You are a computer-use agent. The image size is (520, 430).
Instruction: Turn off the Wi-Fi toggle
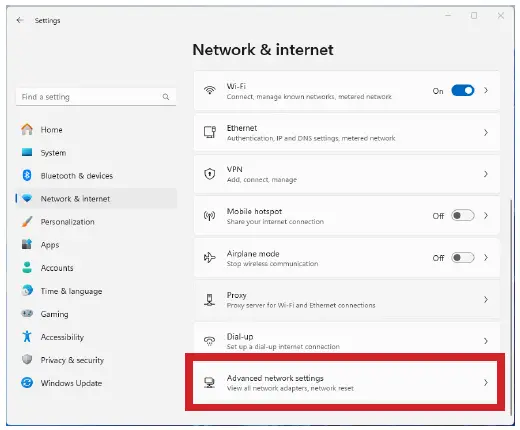point(463,91)
